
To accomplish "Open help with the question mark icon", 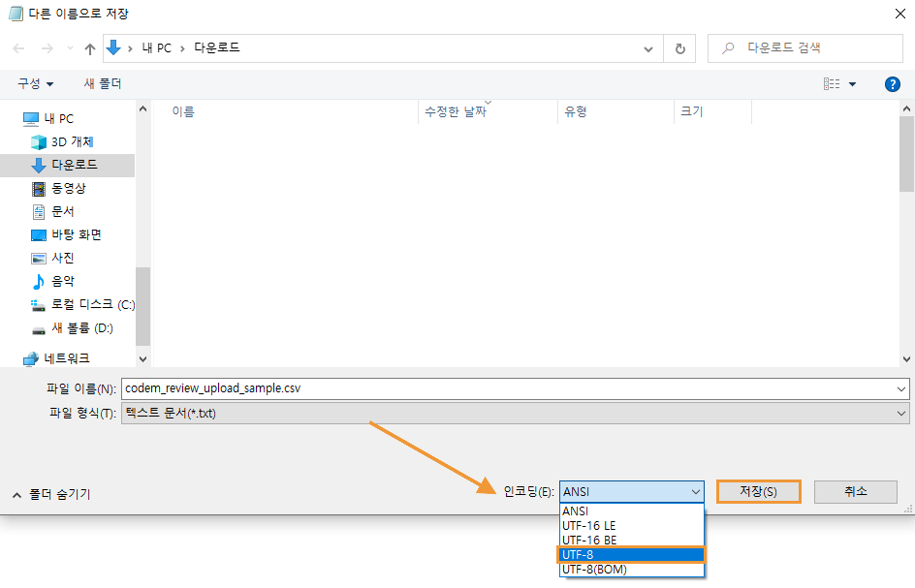I will pos(893,84).
